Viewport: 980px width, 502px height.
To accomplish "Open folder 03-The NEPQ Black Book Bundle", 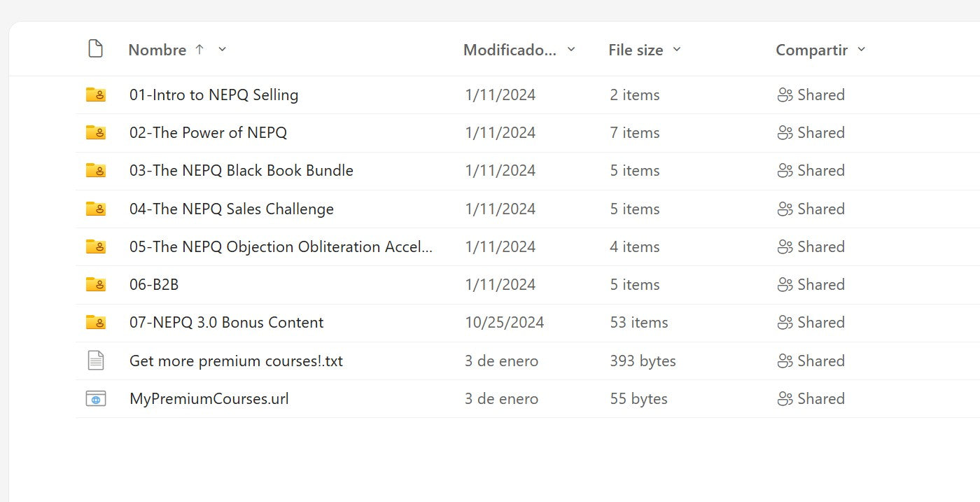I will click(x=241, y=170).
